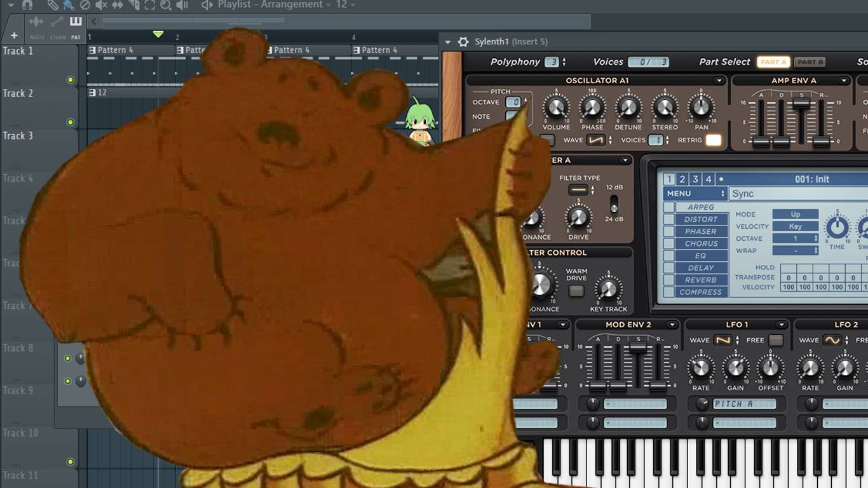
Task: Click the Oscillator A1 PAN knob
Action: pyautogui.click(x=701, y=107)
